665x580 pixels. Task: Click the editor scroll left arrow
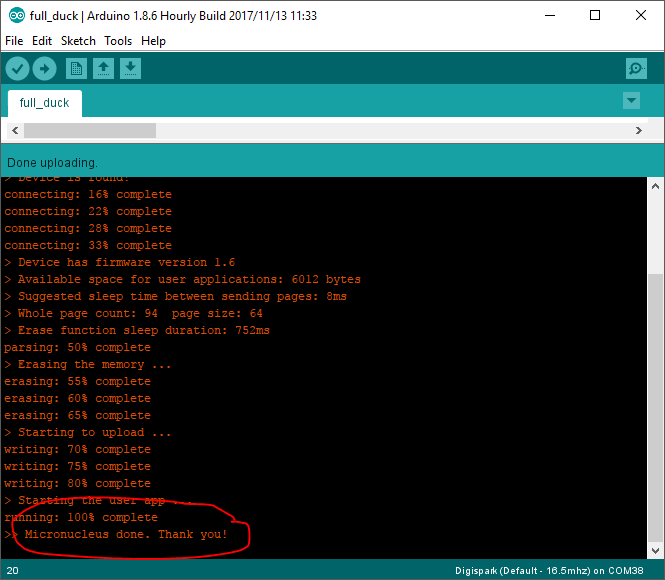(15, 130)
